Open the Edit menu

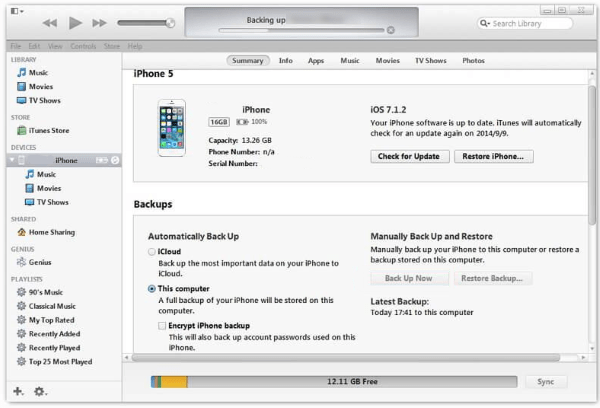tap(34, 46)
